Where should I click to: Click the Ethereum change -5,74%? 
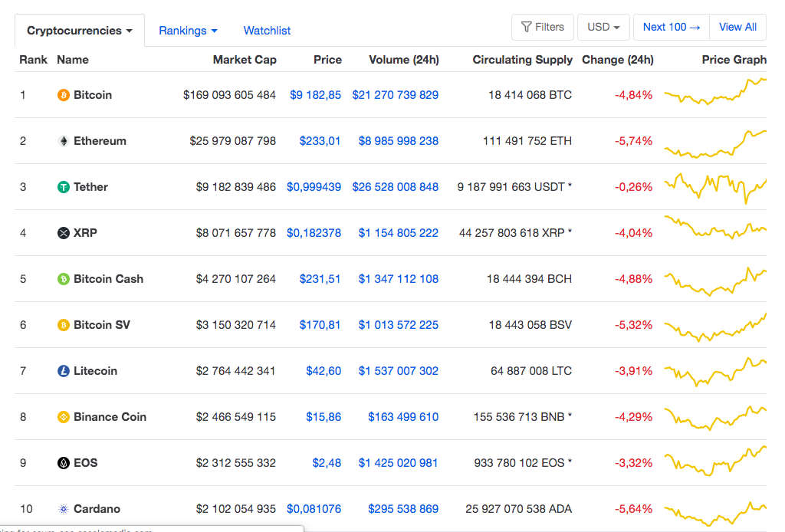pyautogui.click(x=634, y=141)
